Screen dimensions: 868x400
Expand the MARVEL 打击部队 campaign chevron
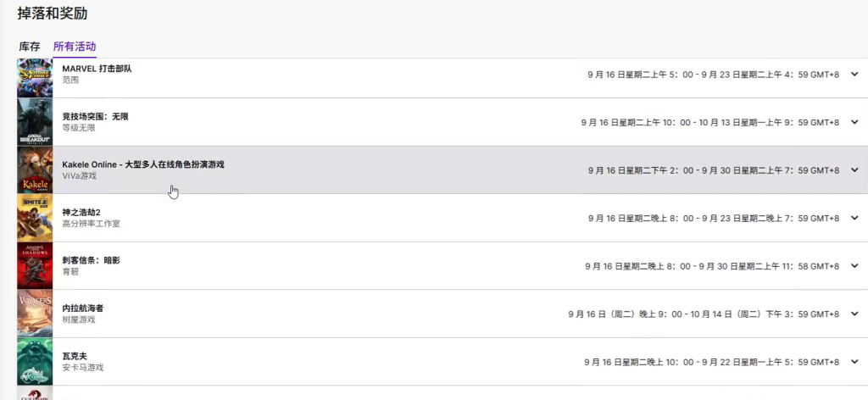(x=854, y=74)
